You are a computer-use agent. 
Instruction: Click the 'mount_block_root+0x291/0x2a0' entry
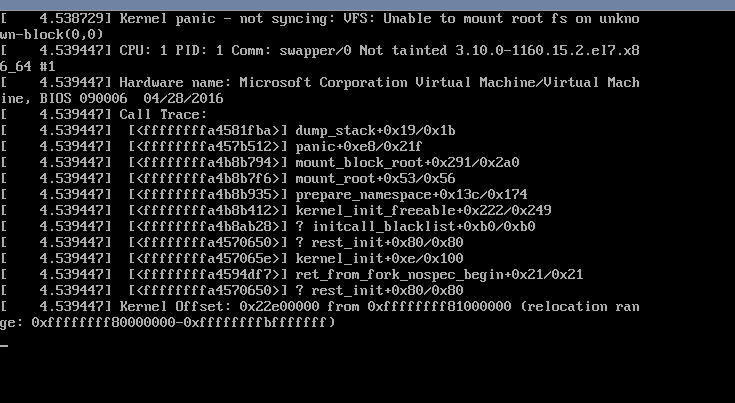(407, 162)
